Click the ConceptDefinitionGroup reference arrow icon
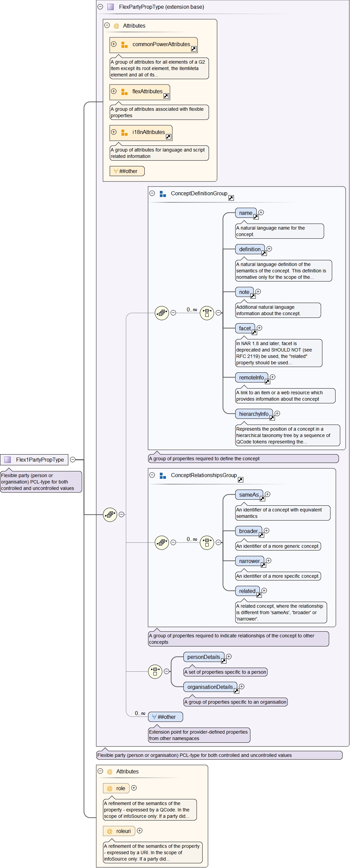Image resolution: width=350 pixels, height=868 pixels. coord(231,198)
